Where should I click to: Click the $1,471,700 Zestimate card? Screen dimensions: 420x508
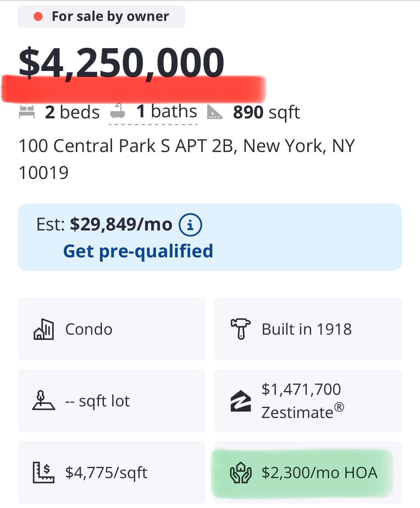[308, 401]
